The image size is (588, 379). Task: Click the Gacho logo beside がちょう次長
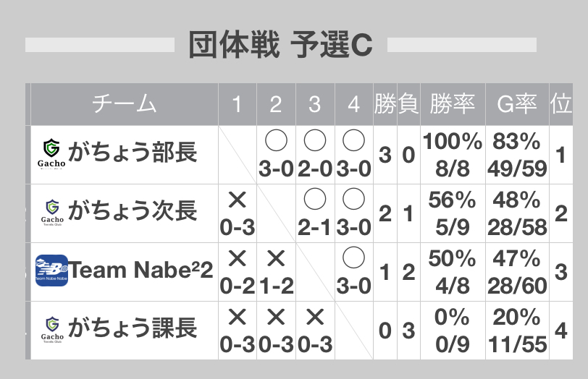coord(52,213)
